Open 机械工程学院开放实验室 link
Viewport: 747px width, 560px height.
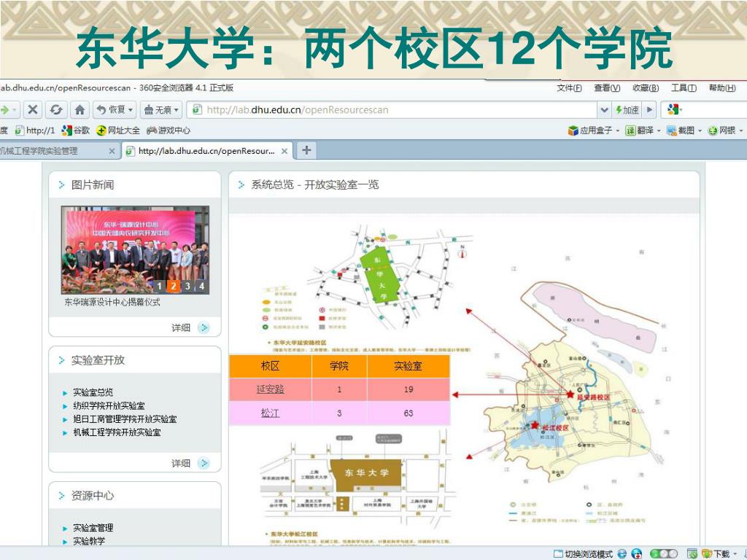tap(117, 432)
